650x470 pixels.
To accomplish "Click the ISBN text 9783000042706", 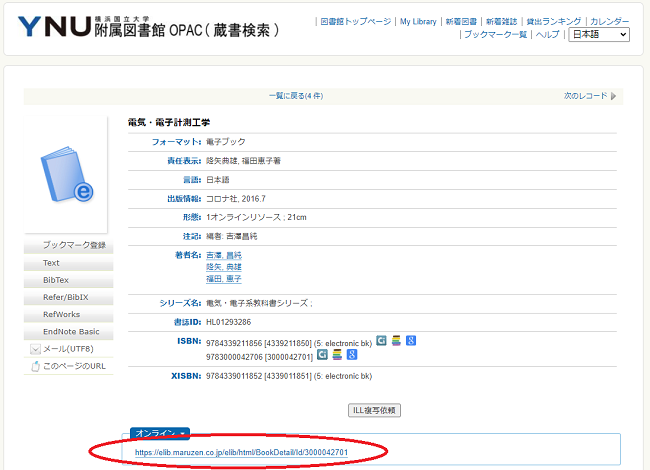I will click(x=234, y=357).
